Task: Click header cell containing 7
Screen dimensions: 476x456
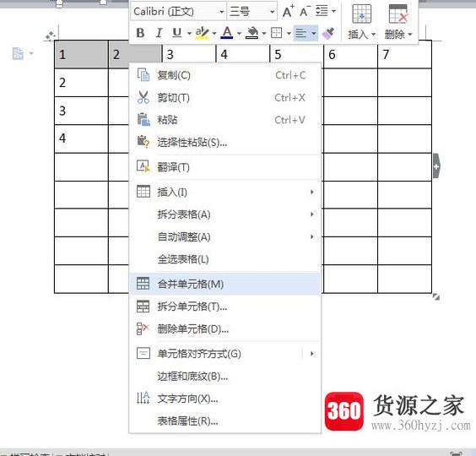Action: 404,54
